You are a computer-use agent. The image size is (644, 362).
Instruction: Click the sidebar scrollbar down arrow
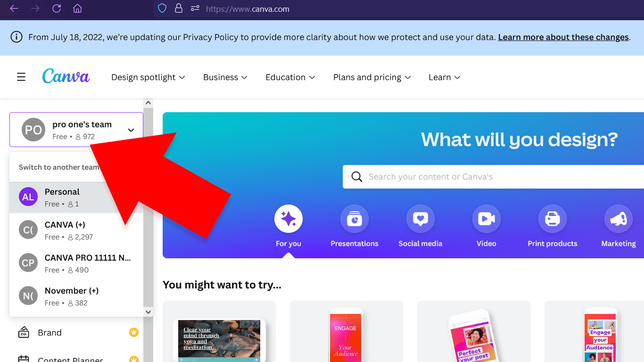(149, 312)
